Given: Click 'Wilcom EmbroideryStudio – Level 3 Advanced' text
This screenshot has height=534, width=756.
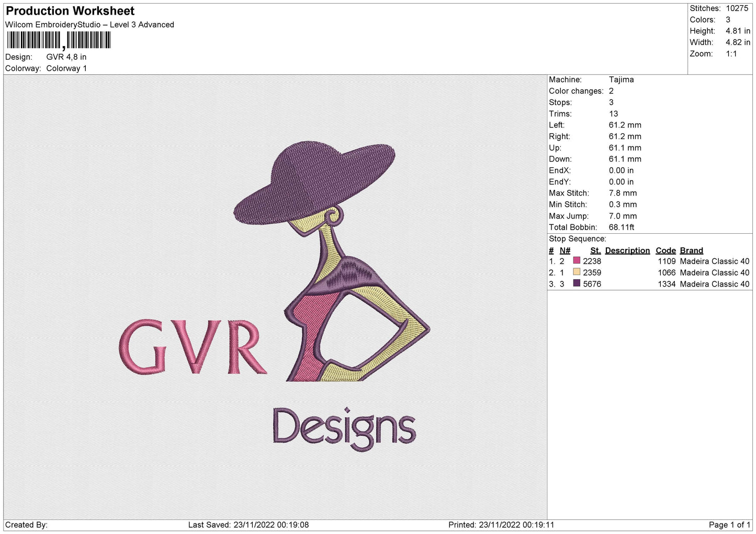Looking at the screenshot, I should [x=89, y=25].
